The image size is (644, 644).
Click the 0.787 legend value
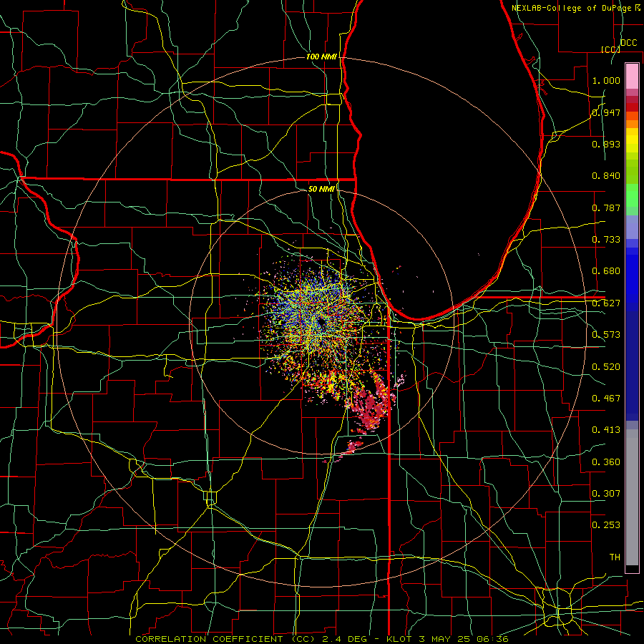[x=606, y=208]
